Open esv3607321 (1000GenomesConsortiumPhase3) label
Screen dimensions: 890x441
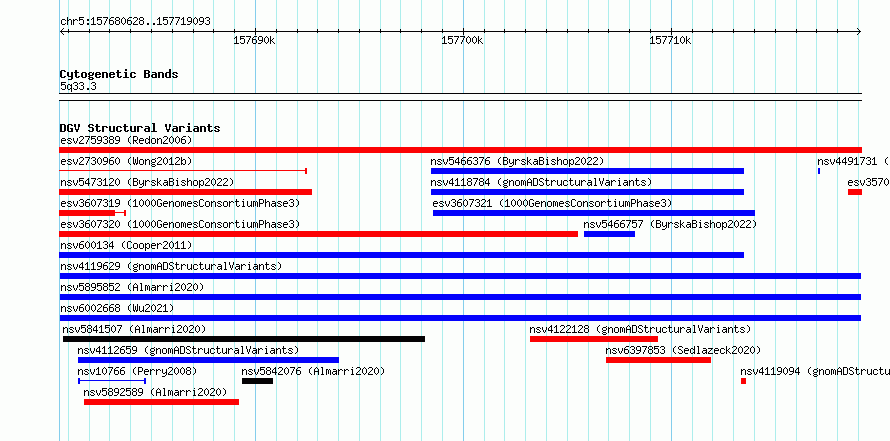(x=552, y=203)
